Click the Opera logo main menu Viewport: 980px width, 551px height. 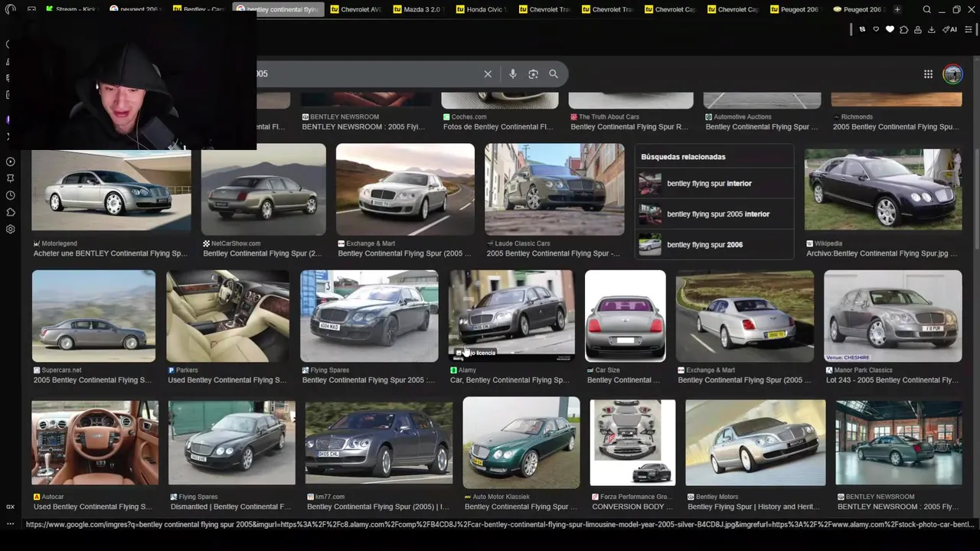coord(11,9)
